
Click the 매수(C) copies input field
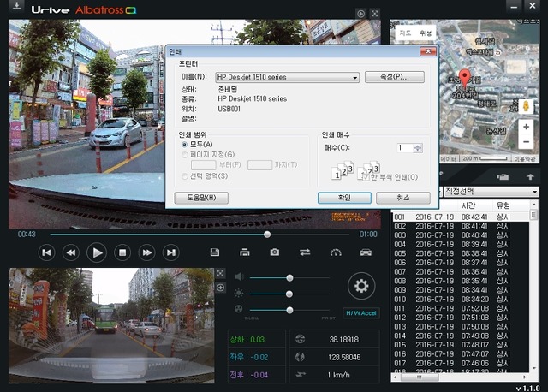(405, 148)
